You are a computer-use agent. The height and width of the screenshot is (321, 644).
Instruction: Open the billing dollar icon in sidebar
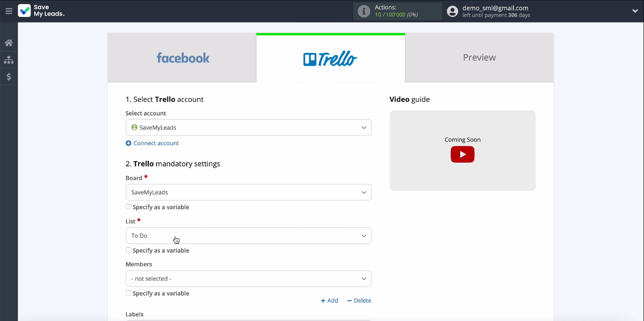point(8,77)
